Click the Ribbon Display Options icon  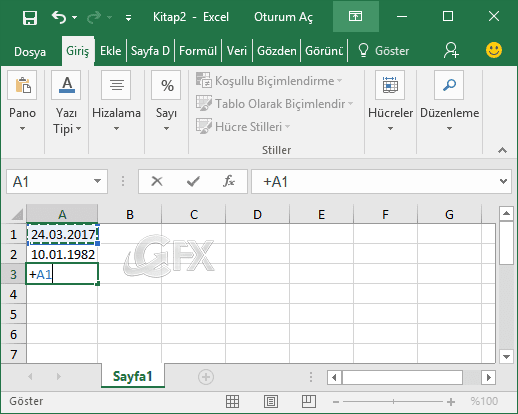point(355,16)
